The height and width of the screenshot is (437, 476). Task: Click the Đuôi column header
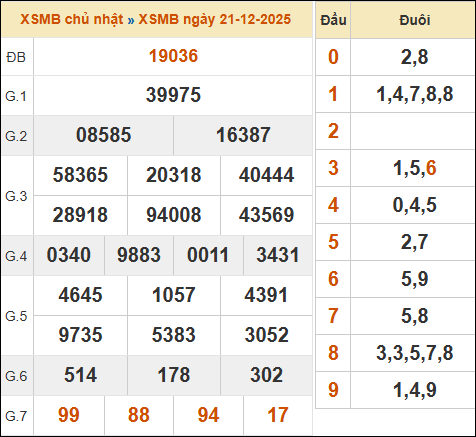415,20
